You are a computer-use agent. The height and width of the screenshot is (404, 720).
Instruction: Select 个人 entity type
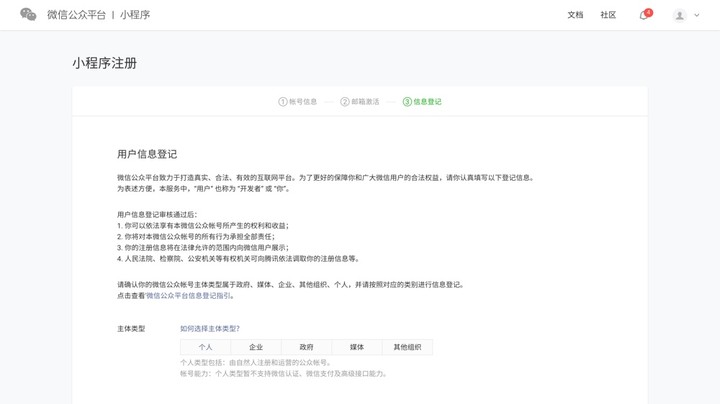coord(205,347)
